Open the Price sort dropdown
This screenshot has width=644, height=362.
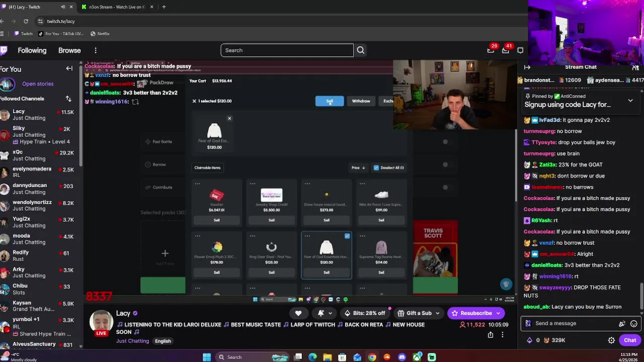(x=358, y=167)
